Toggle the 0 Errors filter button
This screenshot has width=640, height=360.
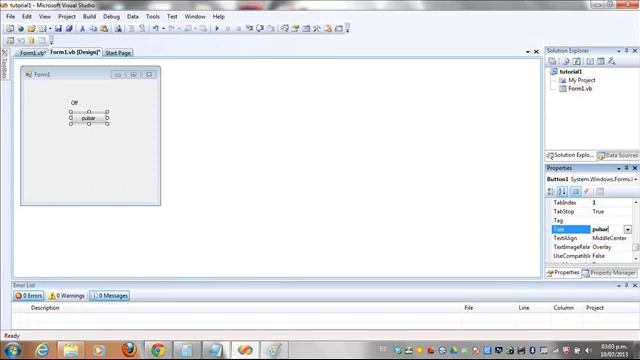click(29, 296)
